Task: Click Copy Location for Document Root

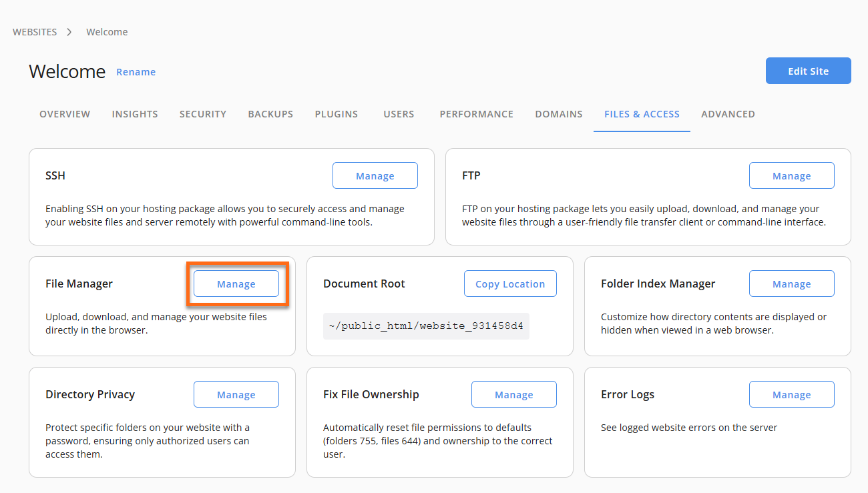Action: pyautogui.click(x=510, y=284)
